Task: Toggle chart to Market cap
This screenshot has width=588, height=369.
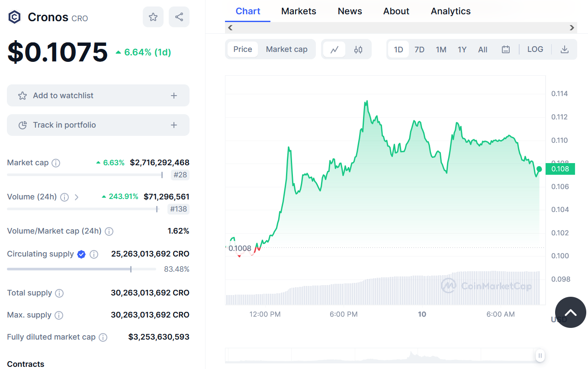Action: tap(287, 49)
